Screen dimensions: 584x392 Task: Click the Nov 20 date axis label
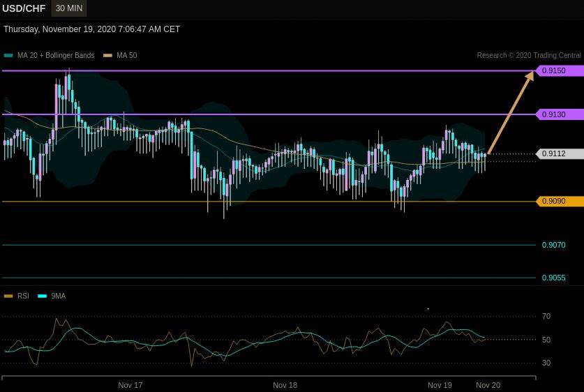point(488,385)
